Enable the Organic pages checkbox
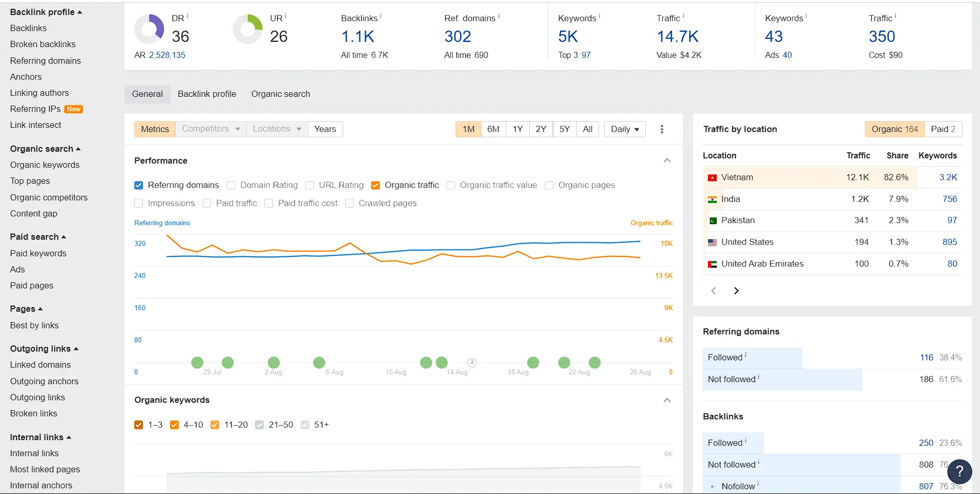 coord(549,185)
